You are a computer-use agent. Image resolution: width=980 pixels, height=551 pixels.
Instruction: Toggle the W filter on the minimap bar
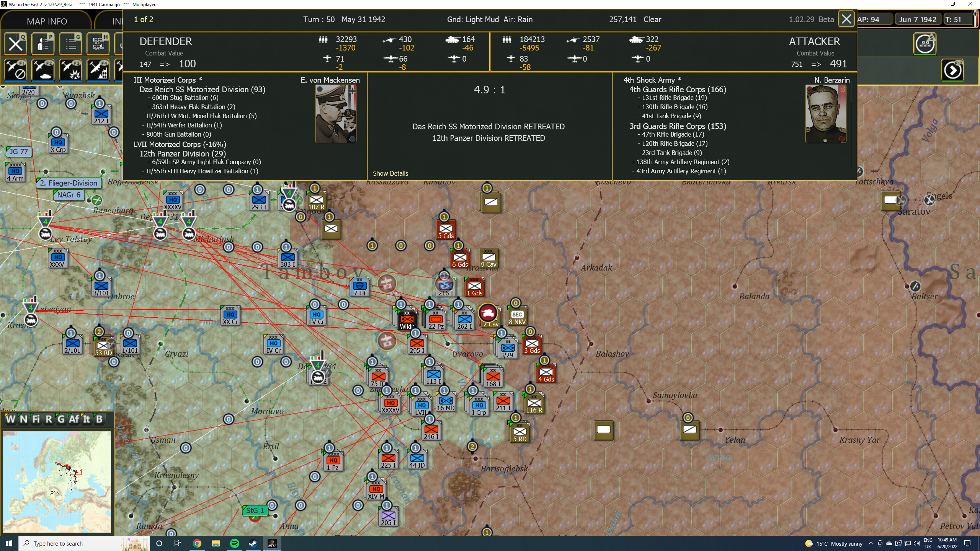coord(11,419)
